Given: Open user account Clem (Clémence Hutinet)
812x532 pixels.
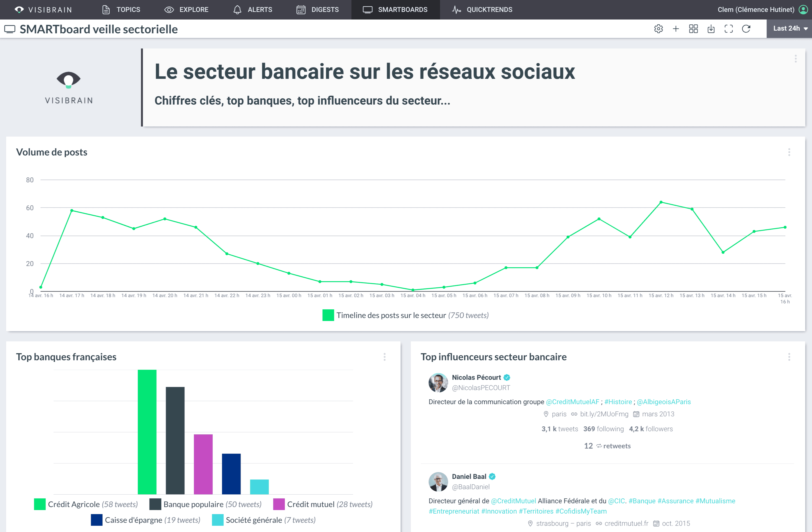Looking at the screenshot, I should pyautogui.click(x=756, y=9).
